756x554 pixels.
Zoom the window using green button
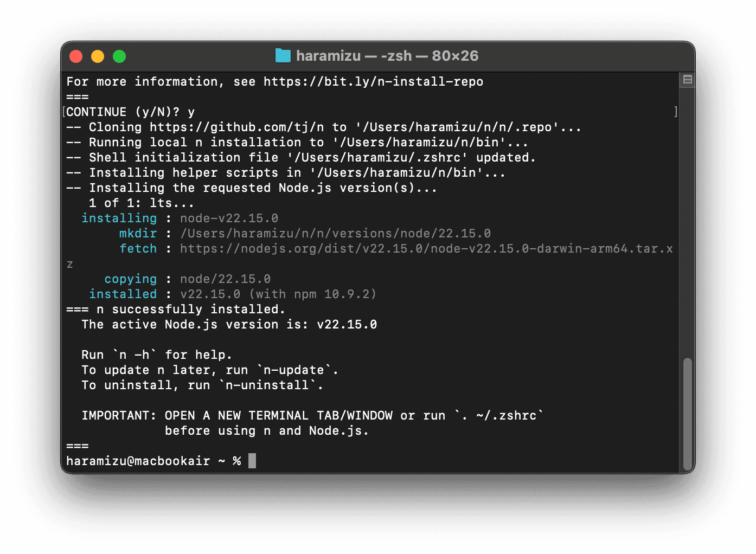pyautogui.click(x=119, y=56)
